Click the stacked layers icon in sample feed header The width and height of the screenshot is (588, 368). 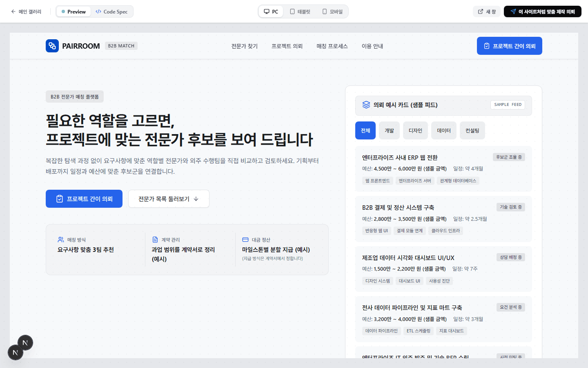366,105
